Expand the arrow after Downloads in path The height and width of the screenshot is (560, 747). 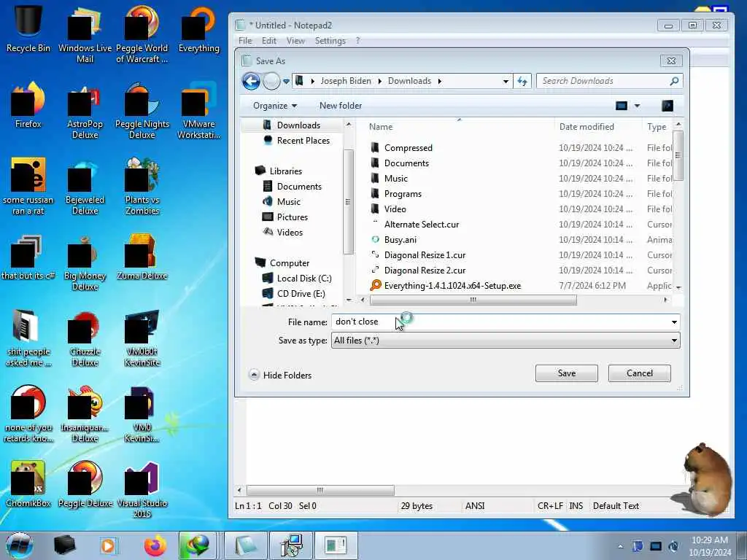(440, 81)
